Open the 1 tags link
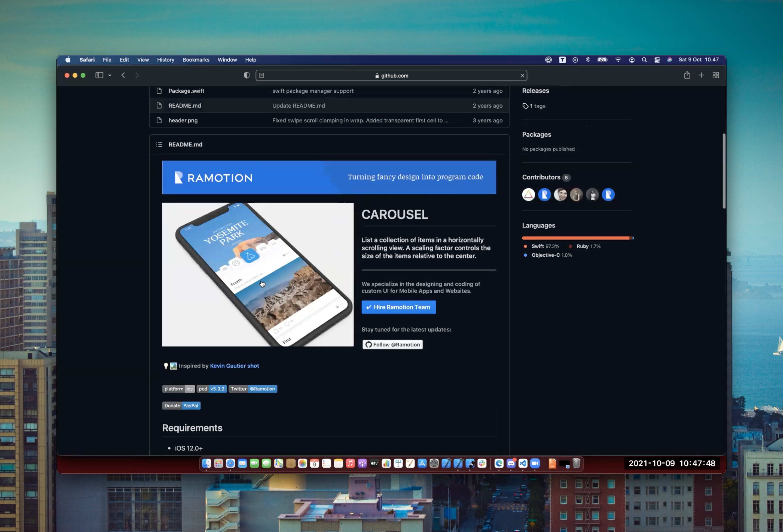This screenshot has width=783, height=532. tap(534, 106)
